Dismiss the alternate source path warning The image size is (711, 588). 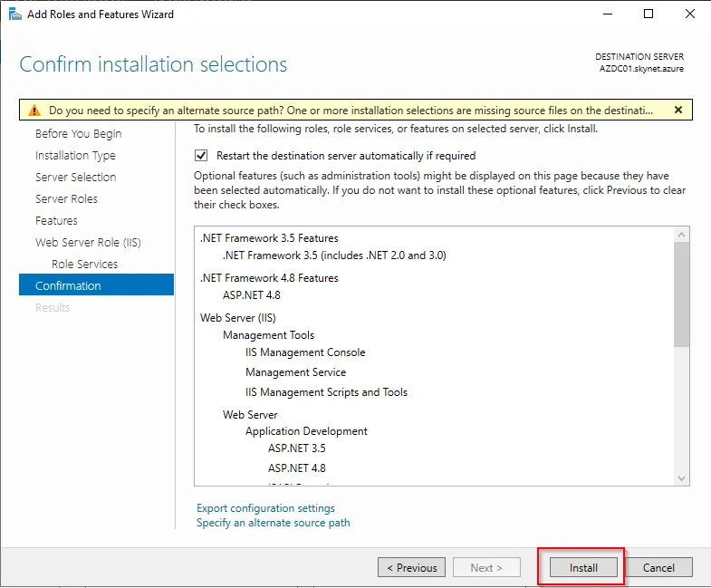[678, 110]
